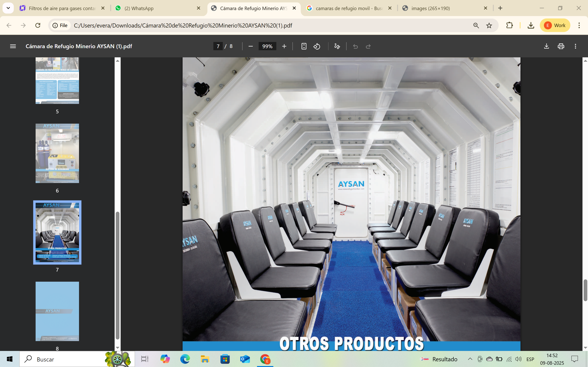Click the fit to page icon
This screenshot has height=367, width=588.
(x=304, y=46)
